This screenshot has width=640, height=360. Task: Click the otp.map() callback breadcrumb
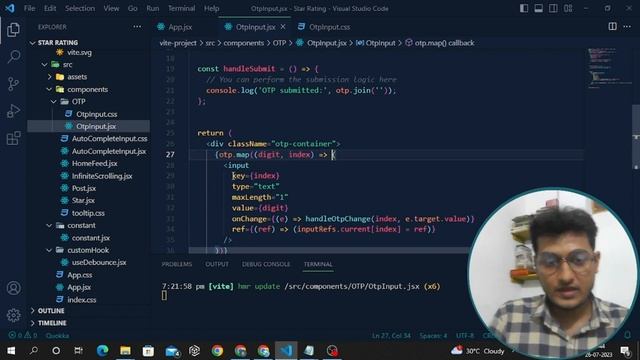(x=444, y=43)
